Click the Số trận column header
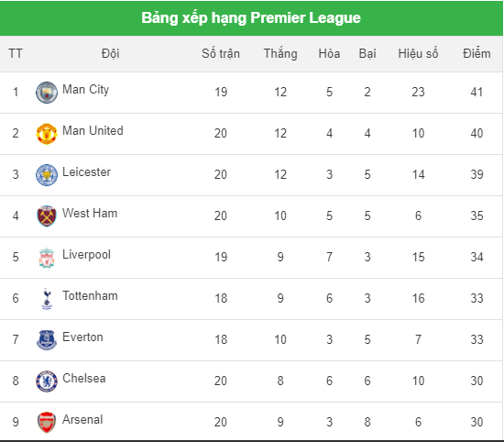 point(221,53)
